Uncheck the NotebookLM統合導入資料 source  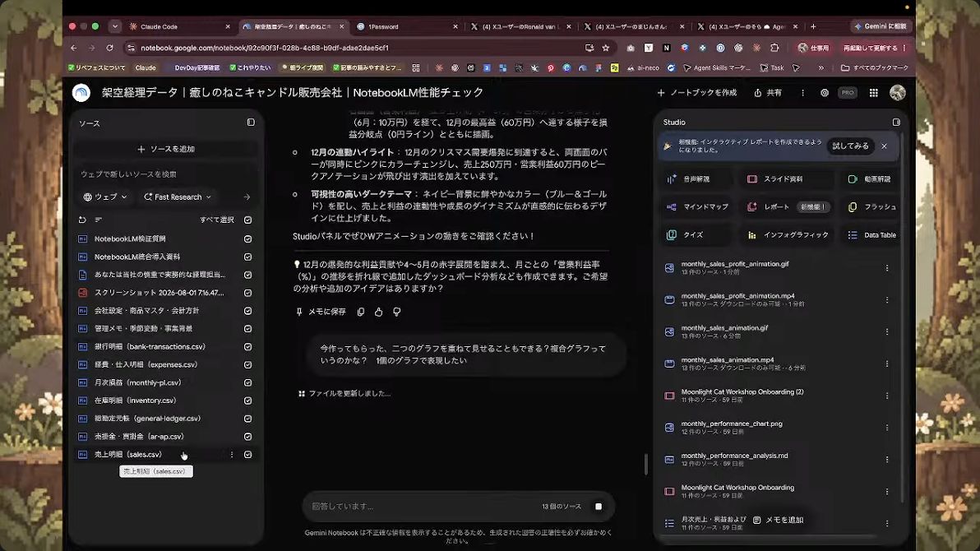pos(248,257)
